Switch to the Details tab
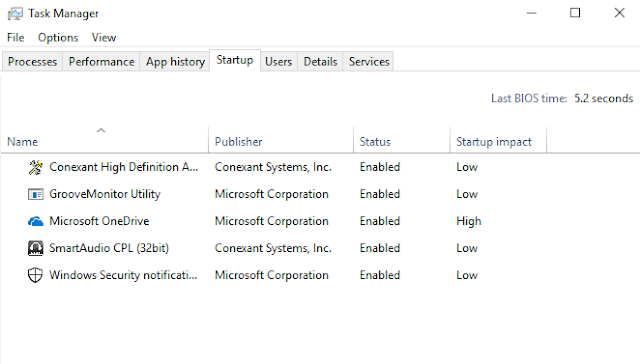 pyautogui.click(x=320, y=62)
